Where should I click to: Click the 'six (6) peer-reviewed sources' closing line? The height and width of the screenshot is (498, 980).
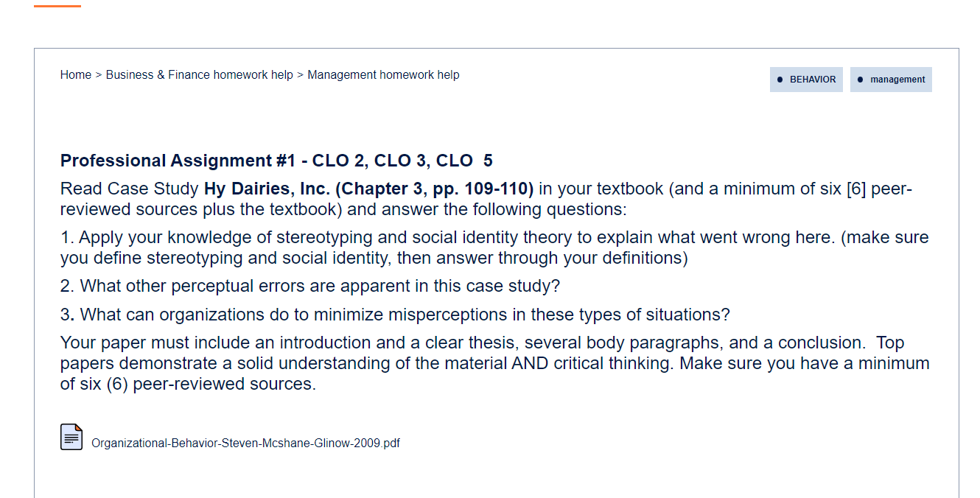188,384
